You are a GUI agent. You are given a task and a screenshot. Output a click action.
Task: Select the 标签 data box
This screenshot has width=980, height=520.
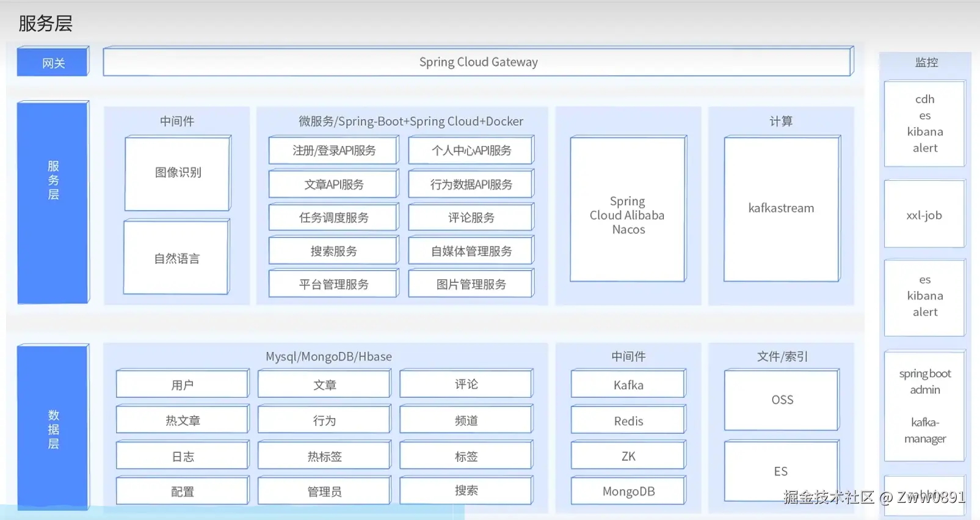pos(466,456)
